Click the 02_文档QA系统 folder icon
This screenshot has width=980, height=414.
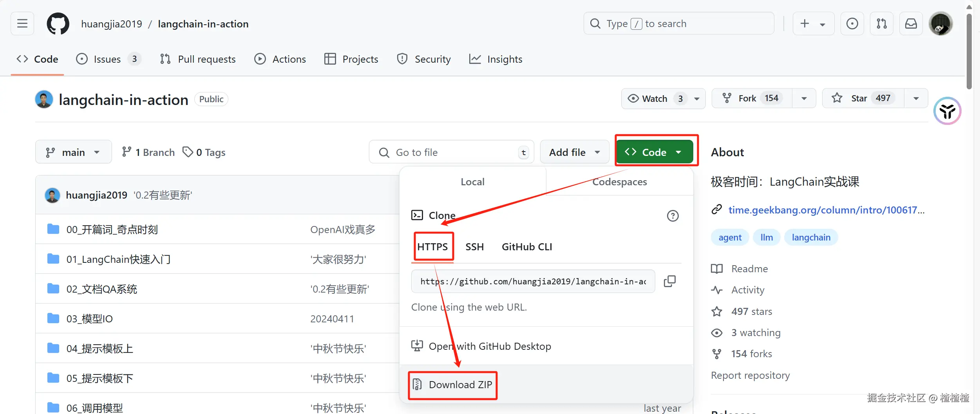tap(53, 289)
